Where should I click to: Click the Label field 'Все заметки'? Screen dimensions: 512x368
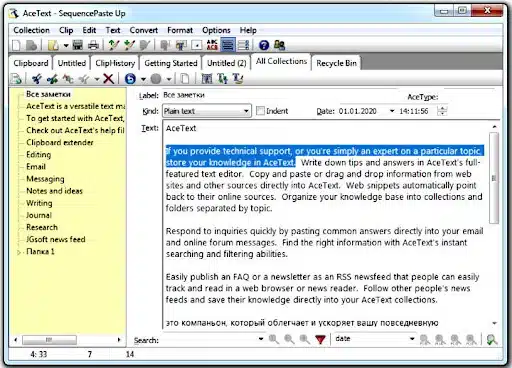[x=280, y=95]
